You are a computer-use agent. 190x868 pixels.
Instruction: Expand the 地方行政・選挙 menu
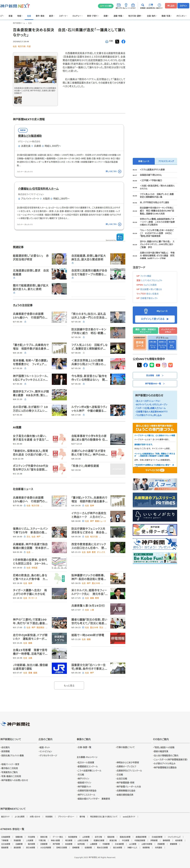[x=135, y=16]
